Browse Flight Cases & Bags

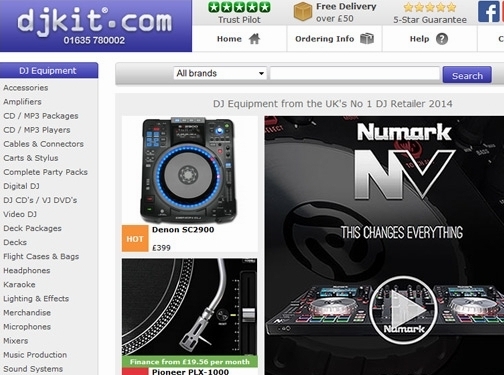tap(41, 256)
